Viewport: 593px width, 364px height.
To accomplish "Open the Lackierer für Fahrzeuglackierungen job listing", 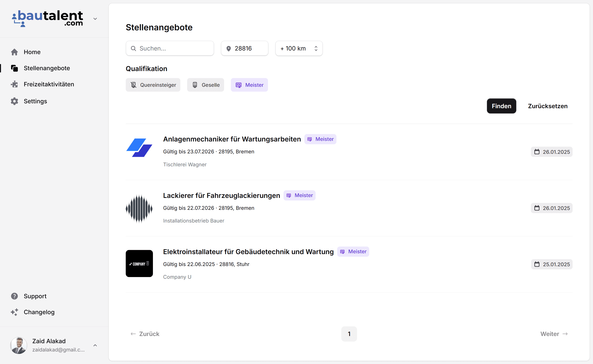I will (221, 195).
